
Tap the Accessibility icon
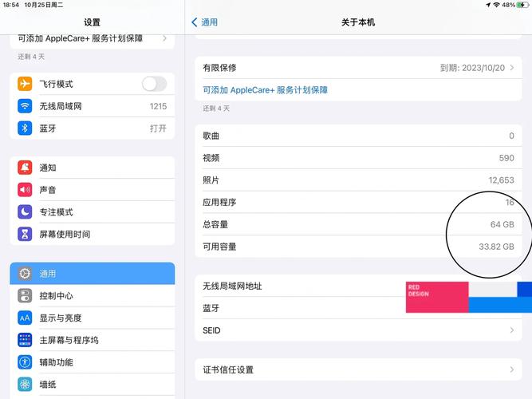point(25,362)
